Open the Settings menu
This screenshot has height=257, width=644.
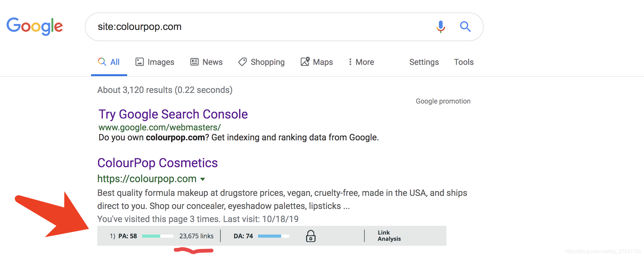point(424,62)
